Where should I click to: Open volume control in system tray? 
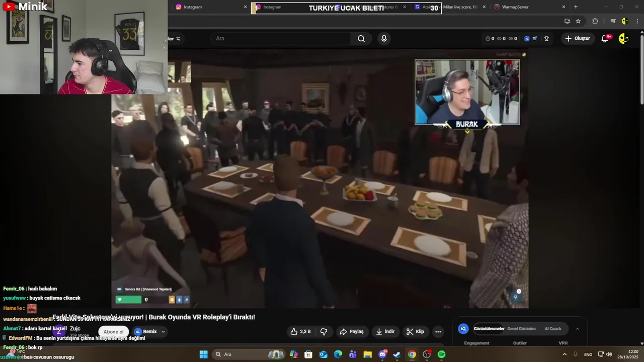(609, 354)
